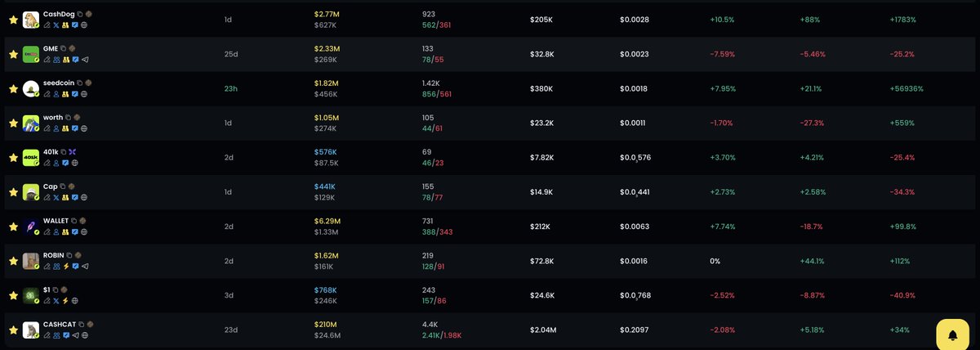Image resolution: width=980 pixels, height=350 pixels.
Task: Click the yellow bell notification button
Action: (x=952, y=334)
